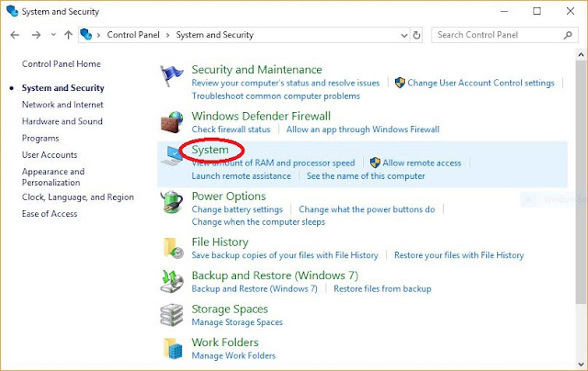Click Change when the computer sleeps
This screenshot has height=371, width=588.
[258, 222]
